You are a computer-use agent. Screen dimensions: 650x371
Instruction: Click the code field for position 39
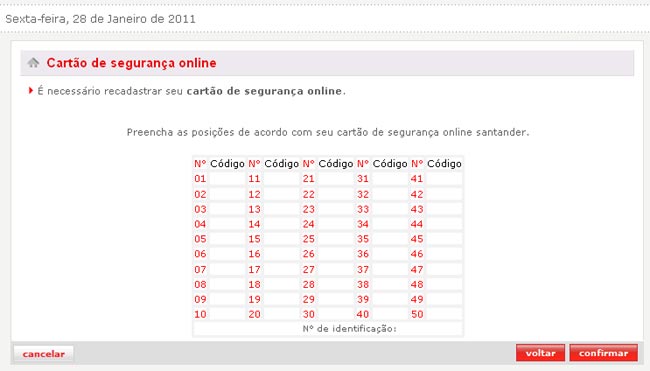point(390,299)
